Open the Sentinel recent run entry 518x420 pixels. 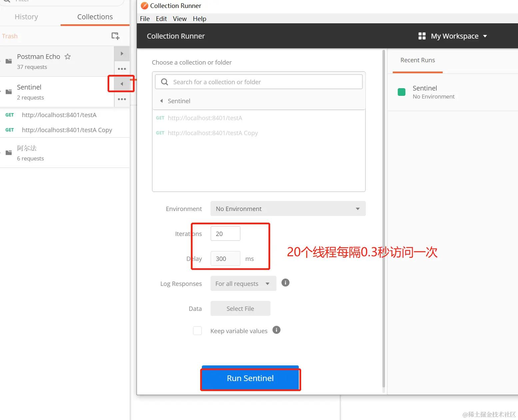point(453,92)
